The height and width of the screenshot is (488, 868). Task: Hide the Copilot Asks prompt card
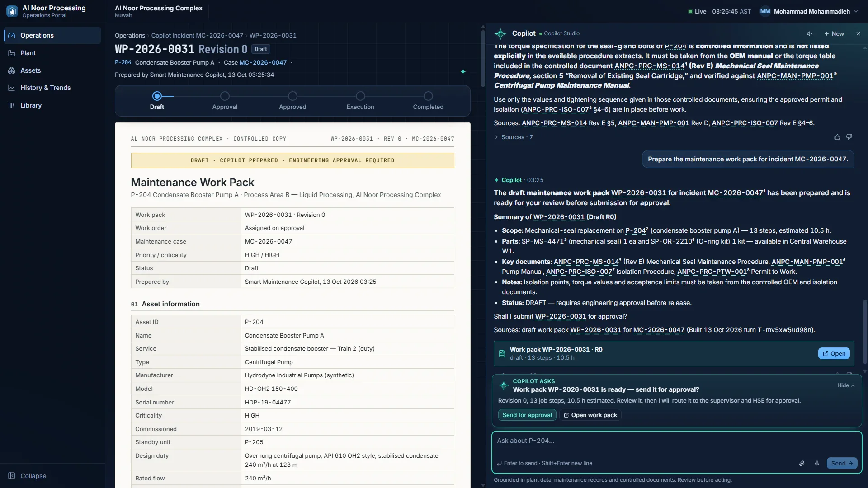click(846, 385)
